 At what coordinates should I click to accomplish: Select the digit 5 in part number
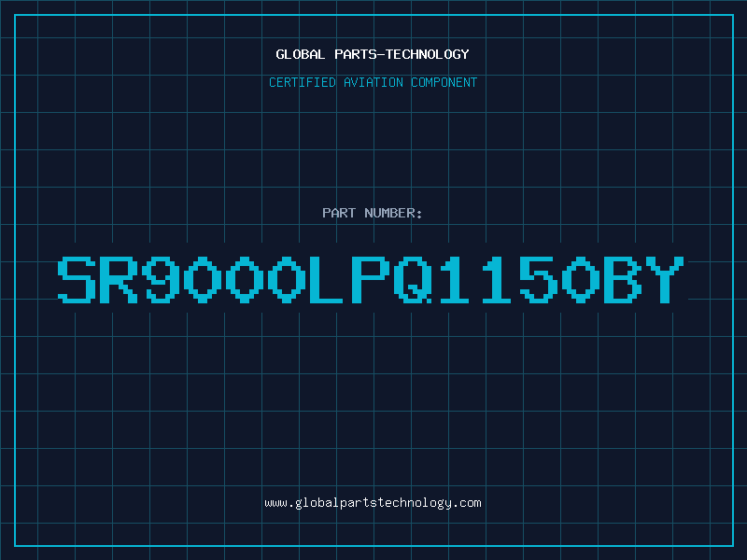[x=538, y=279]
